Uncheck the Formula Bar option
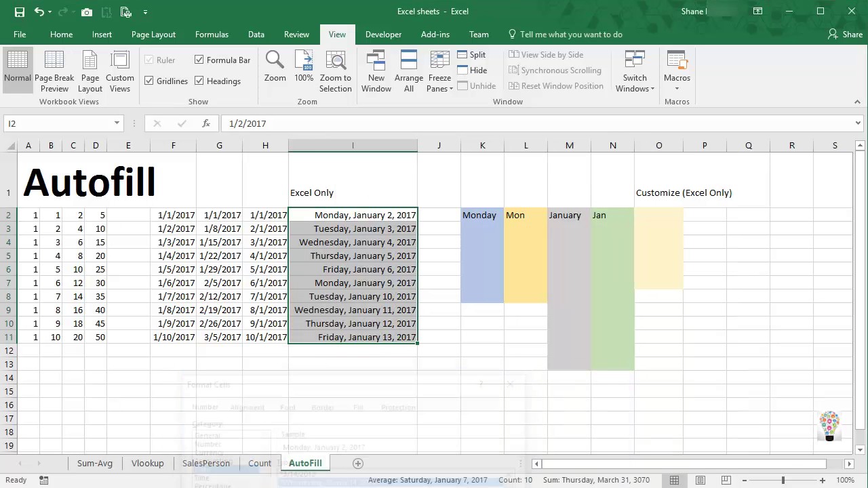Screen dimensions: 868x488 click(199, 60)
